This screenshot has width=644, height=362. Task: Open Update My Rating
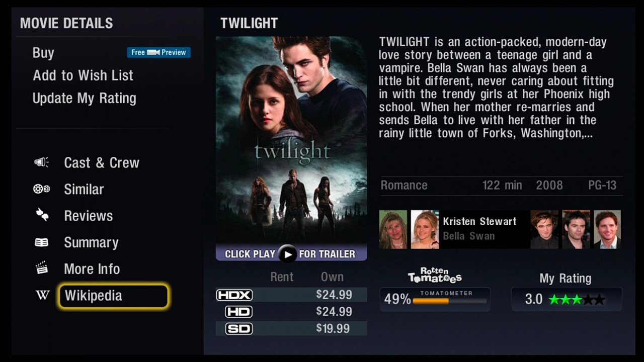[x=84, y=98]
